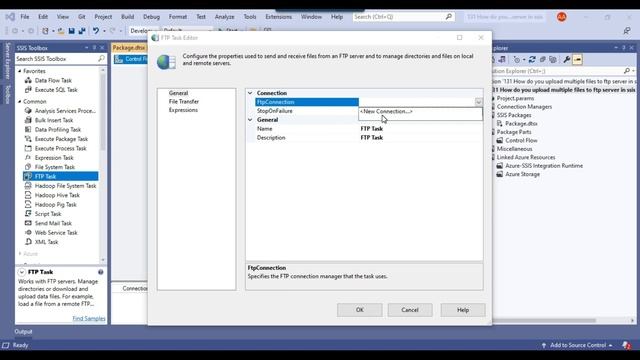
Task: Click Solution Explorer refresh icon
Action: click(x=532, y=60)
